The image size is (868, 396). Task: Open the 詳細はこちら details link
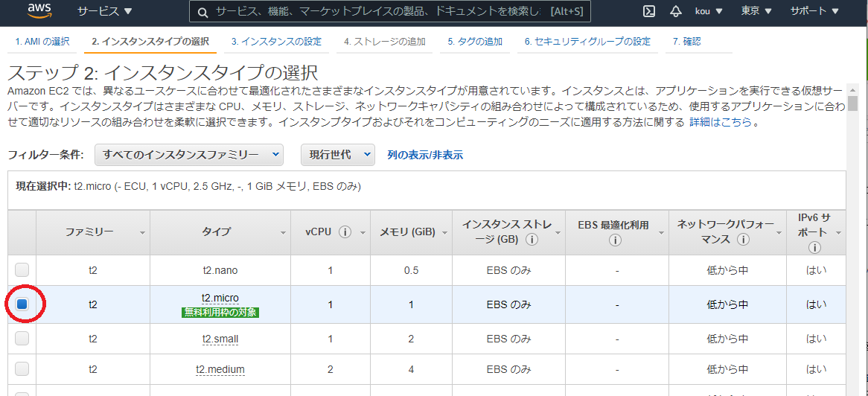click(720, 122)
